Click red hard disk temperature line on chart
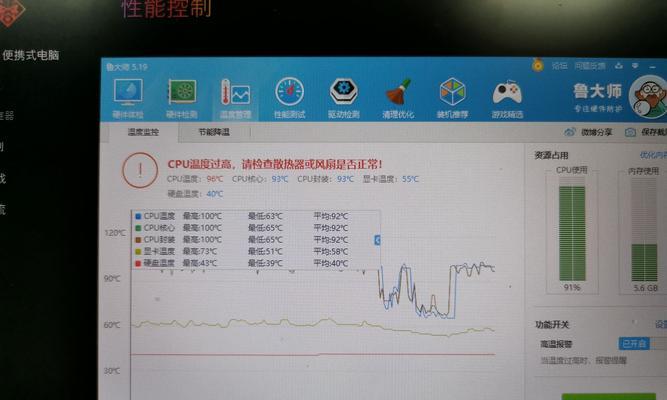 313,354
